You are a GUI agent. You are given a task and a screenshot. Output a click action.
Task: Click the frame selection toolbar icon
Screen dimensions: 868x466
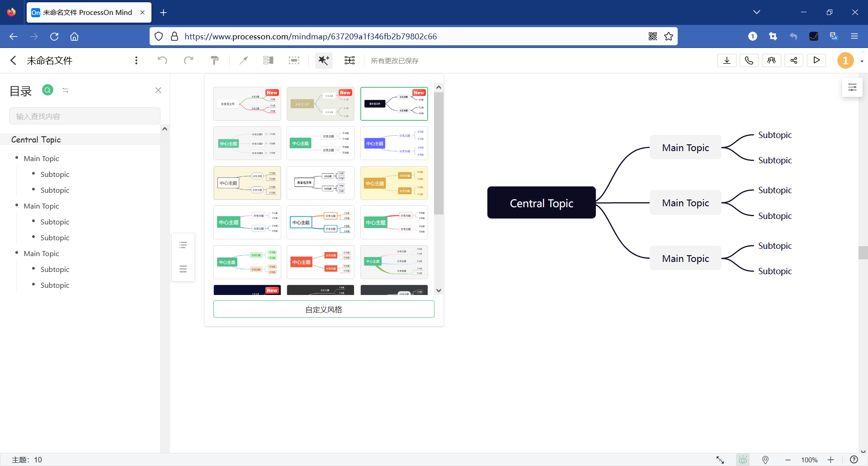(294, 60)
